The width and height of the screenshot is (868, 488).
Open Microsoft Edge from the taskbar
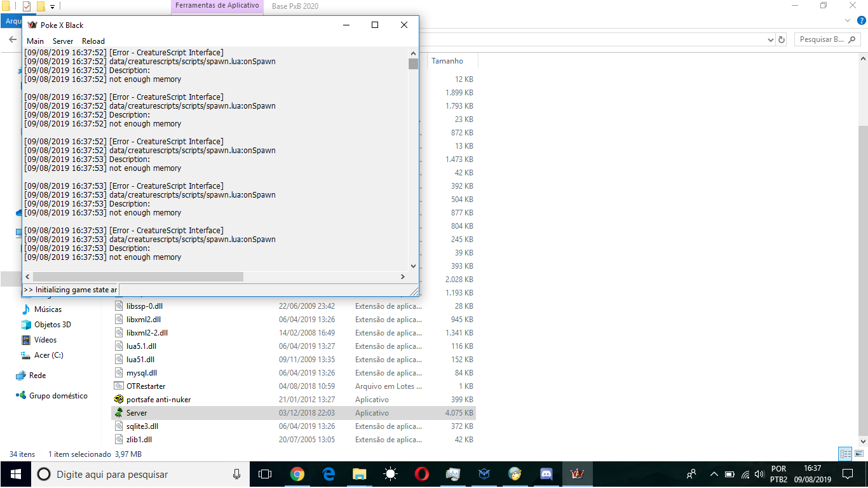[328, 474]
